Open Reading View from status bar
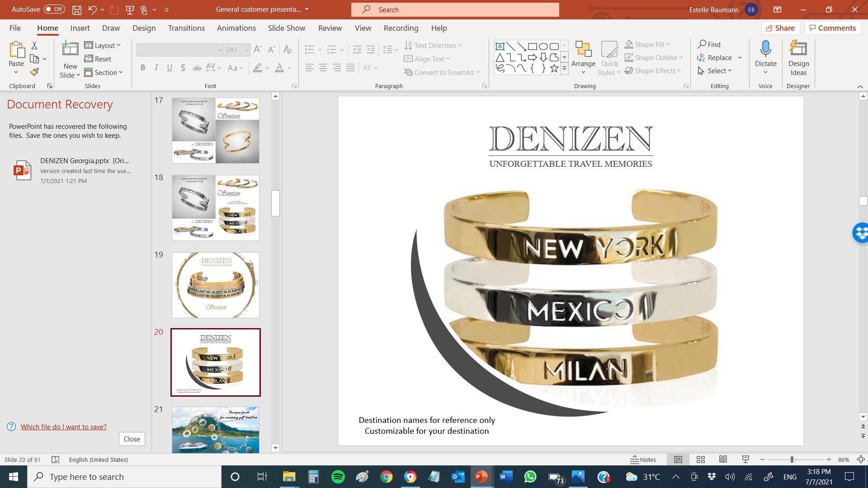 [x=723, y=460]
